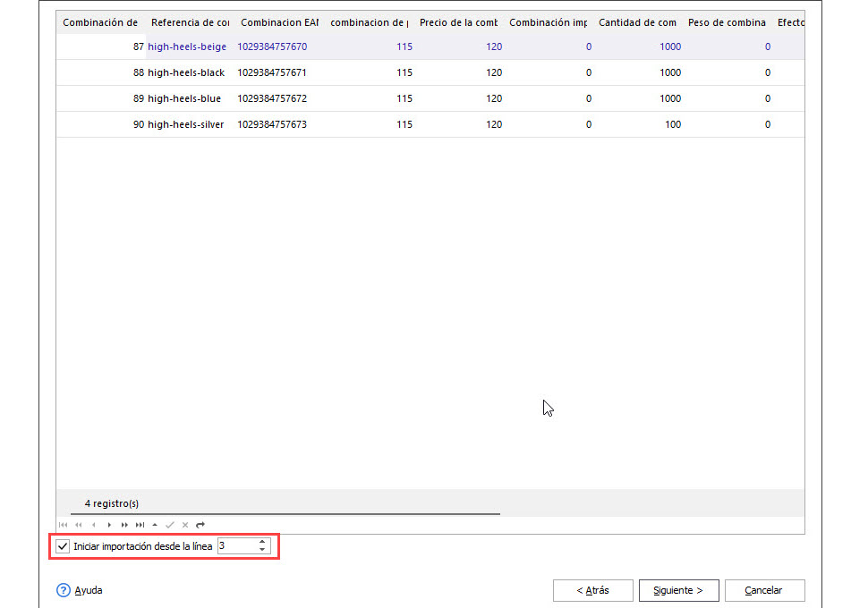This screenshot has height=608, width=868.
Task: Click value 115 in high-heels-blue row
Action: tap(404, 99)
